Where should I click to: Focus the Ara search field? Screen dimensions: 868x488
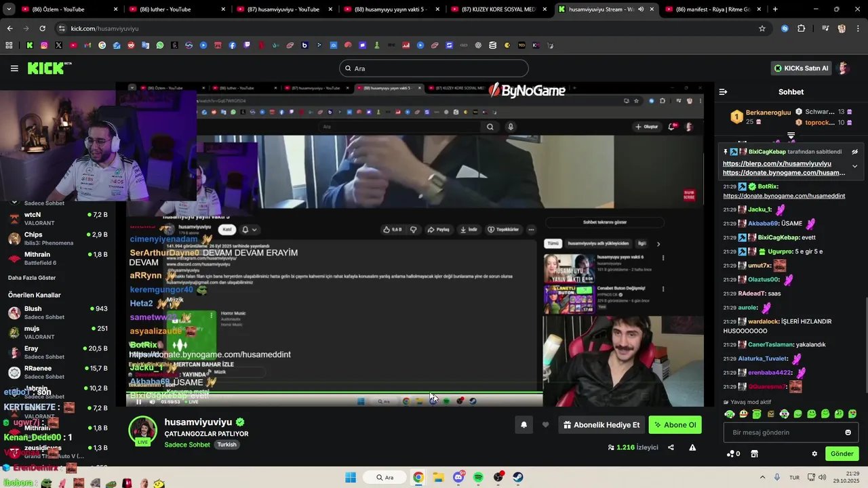[433, 68]
